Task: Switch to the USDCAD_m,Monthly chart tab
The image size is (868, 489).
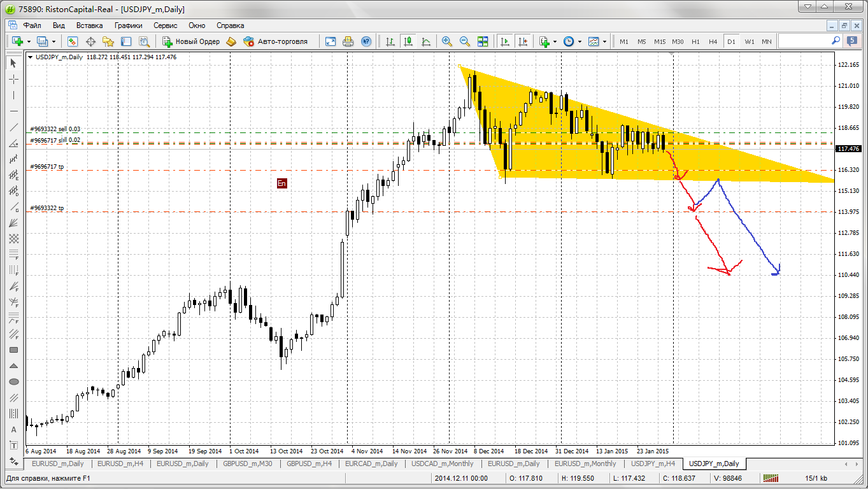Action: (442, 464)
